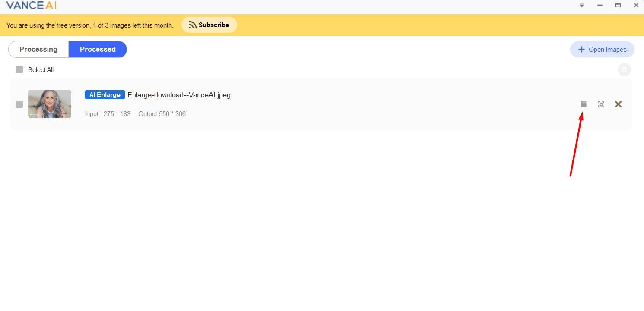Click the Subscribe button text

214,25
